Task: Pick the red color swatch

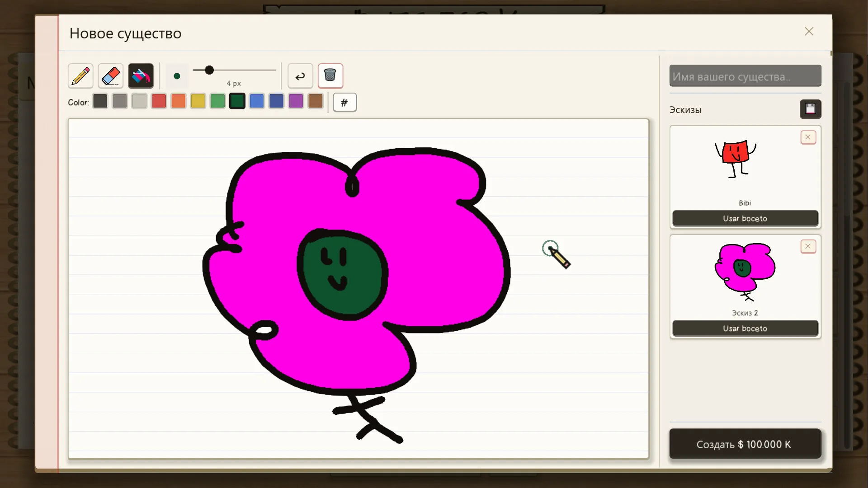Action: pos(159,101)
